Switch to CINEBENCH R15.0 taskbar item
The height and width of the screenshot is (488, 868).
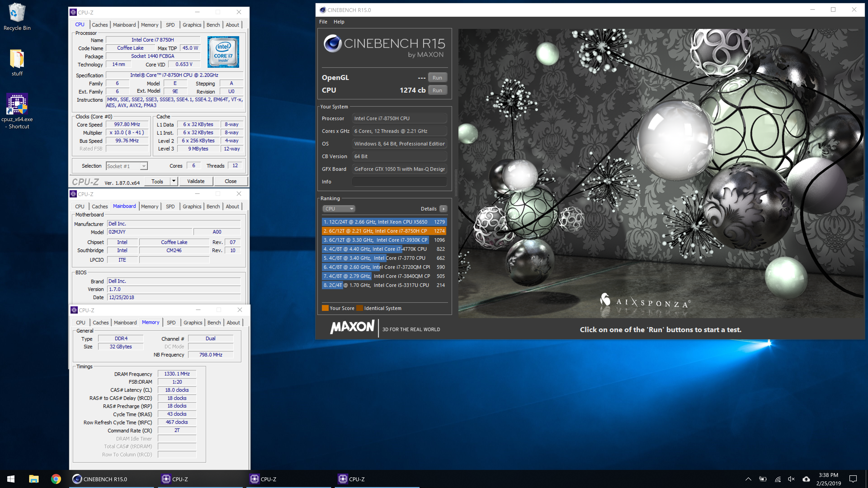point(111,479)
